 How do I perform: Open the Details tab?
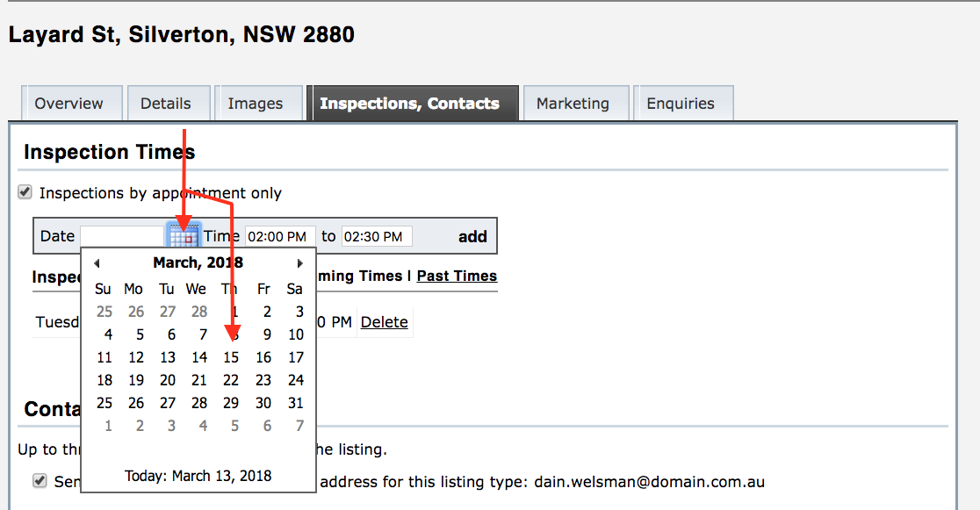click(168, 103)
